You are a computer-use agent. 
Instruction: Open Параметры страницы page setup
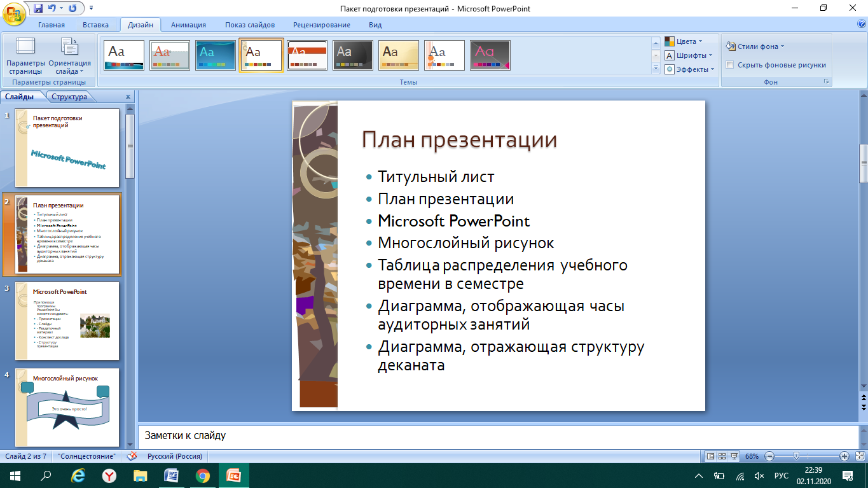click(25, 57)
